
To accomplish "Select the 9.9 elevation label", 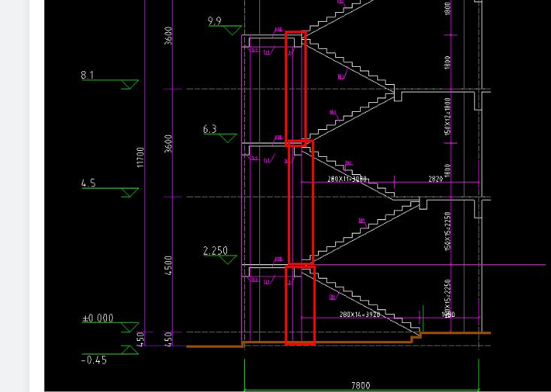I will [215, 21].
